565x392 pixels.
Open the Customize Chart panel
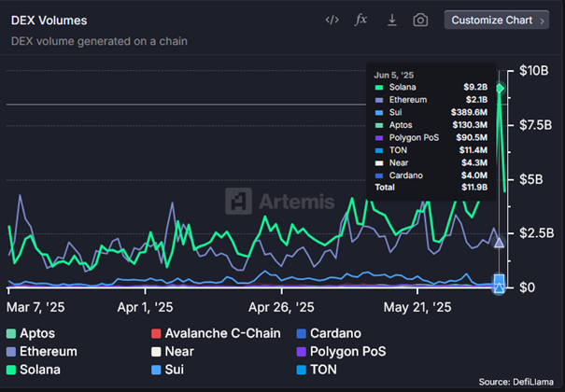pyautogui.click(x=497, y=21)
